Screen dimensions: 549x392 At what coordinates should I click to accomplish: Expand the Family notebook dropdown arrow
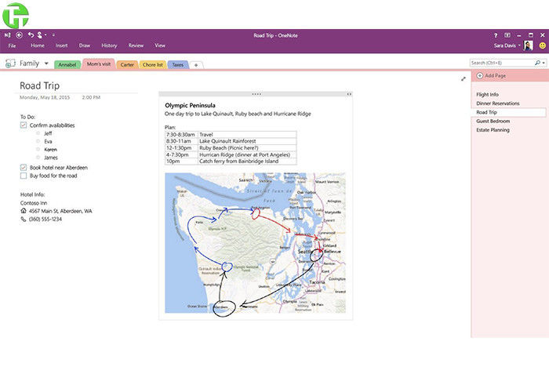click(x=46, y=64)
